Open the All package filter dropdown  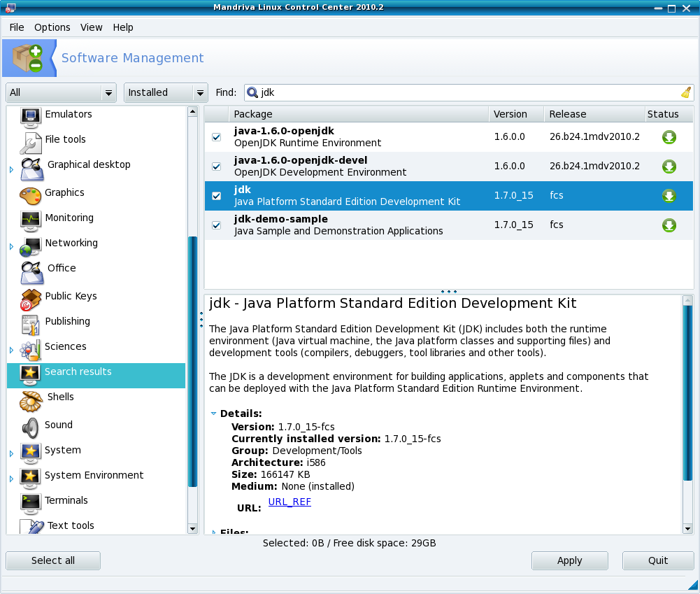62,92
